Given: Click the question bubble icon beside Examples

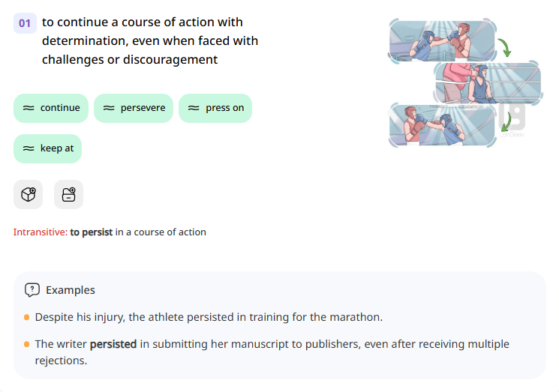Looking at the screenshot, I should (x=32, y=290).
